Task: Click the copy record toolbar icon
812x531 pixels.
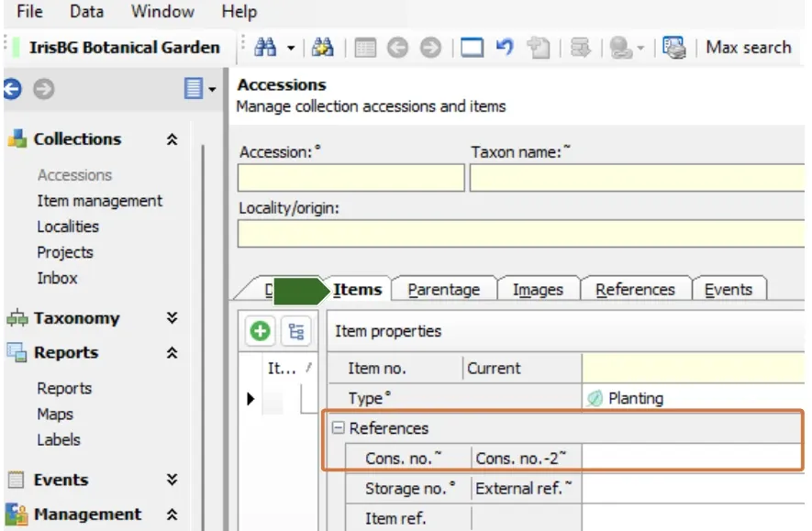Action: click(x=538, y=48)
